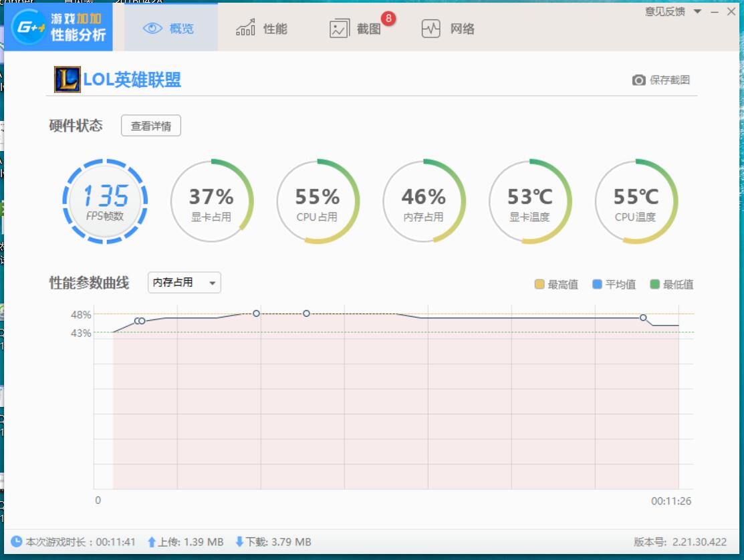Open the 内存占用 parameter dropdown
This screenshot has height=560, width=744.
pos(184,283)
